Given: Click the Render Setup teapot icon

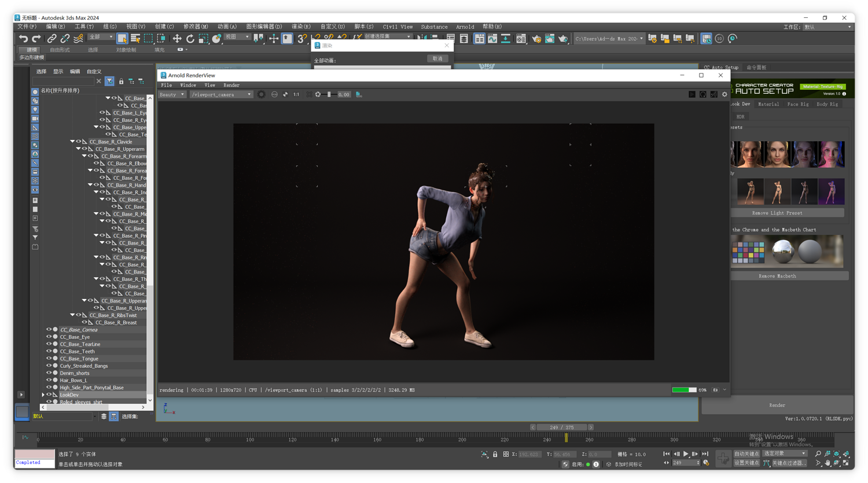Looking at the screenshot, I should 536,39.
